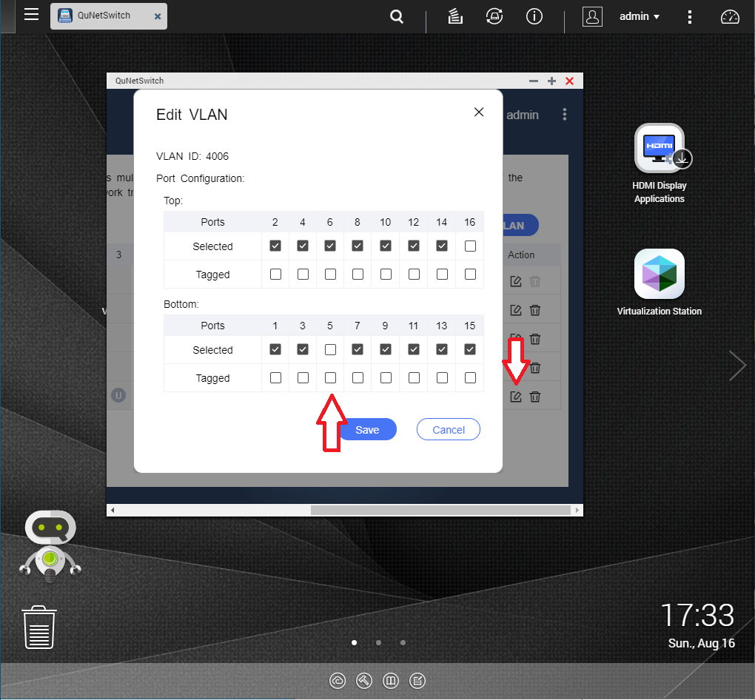The width and height of the screenshot is (755, 700).
Task: Enable Tagged for top port 10
Action: (386, 275)
